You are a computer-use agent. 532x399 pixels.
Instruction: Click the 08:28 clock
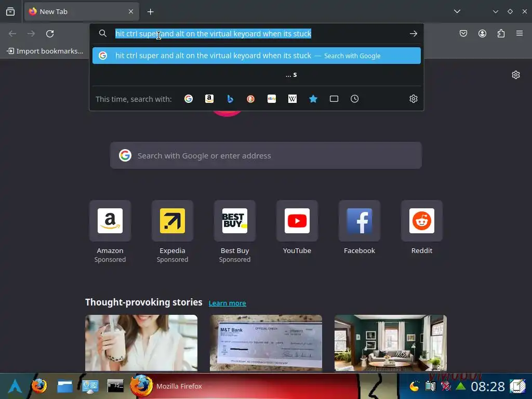point(487,387)
